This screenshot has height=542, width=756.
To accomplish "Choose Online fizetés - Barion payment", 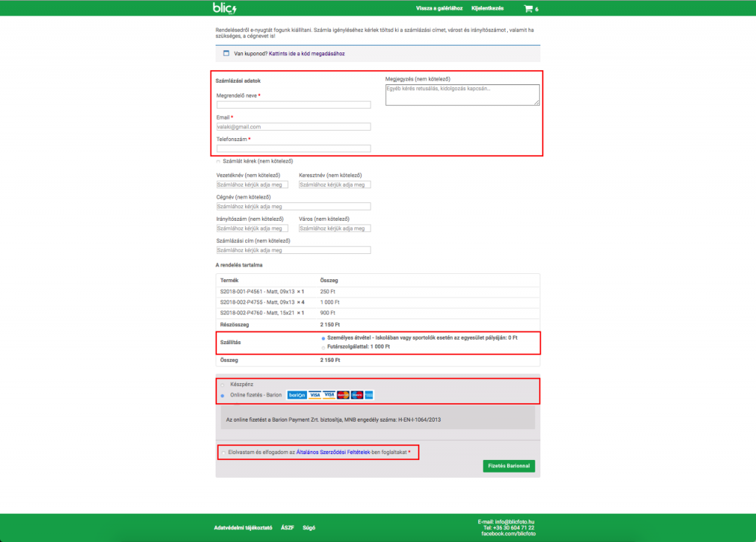I will pos(222,395).
